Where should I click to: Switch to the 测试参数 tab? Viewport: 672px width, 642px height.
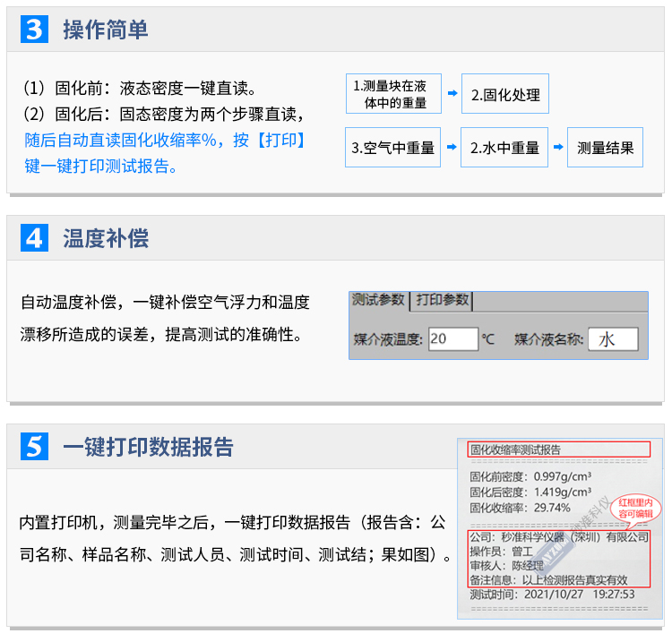coord(379,300)
